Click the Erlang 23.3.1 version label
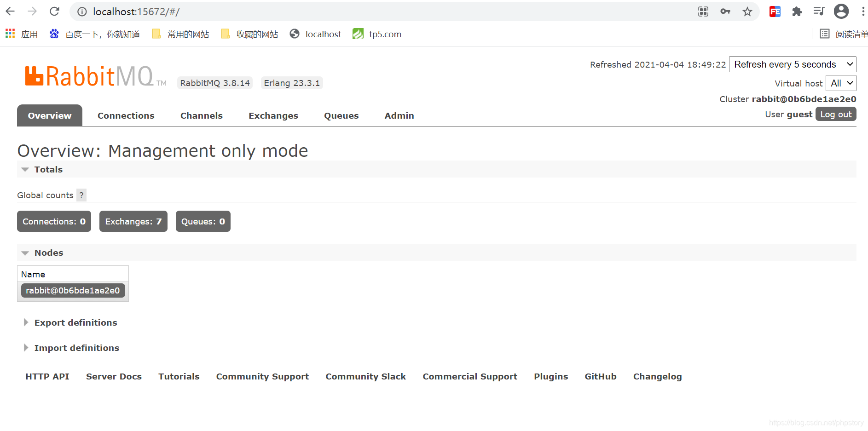 point(292,83)
